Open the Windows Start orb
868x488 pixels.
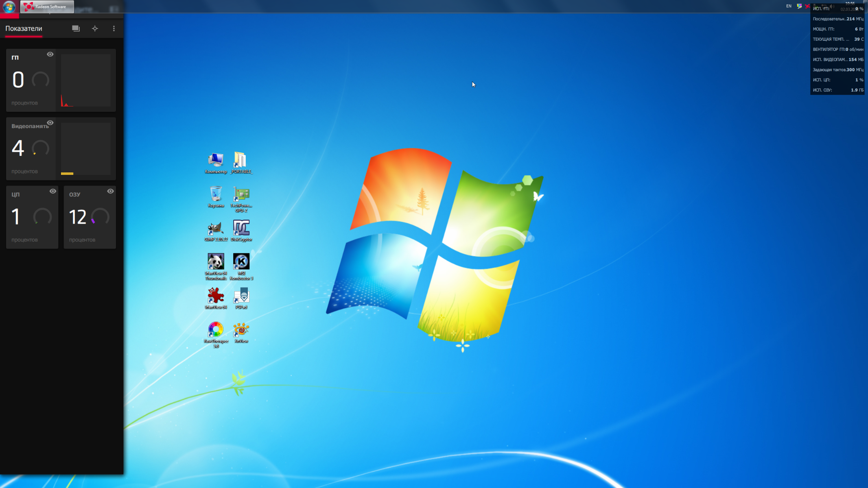pyautogui.click(x=9, y=7)
